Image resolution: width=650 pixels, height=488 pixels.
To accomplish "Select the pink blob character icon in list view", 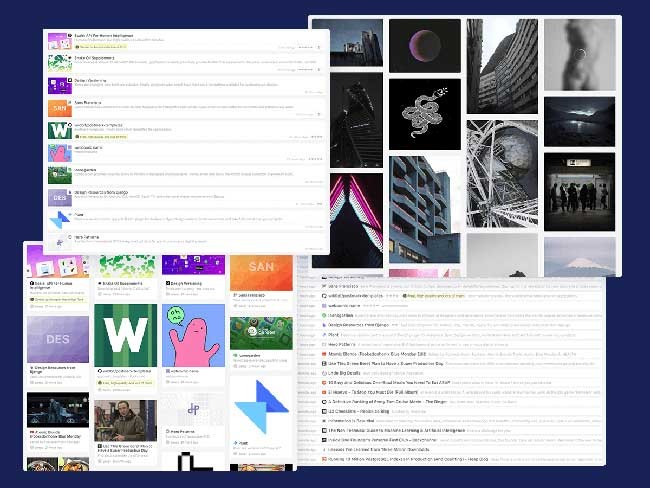I will click(x=59, y=153).
